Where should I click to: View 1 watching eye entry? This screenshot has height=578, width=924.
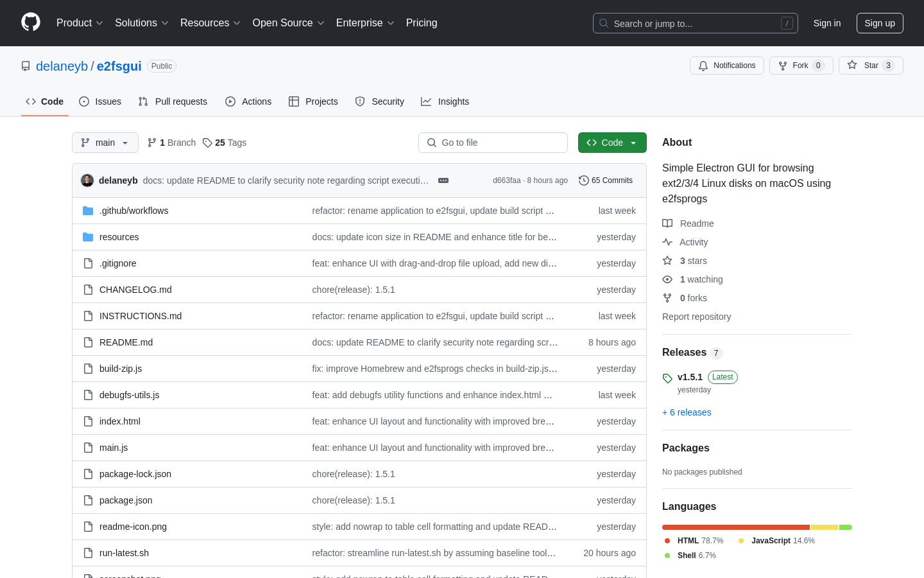click(x=692, y=279)
